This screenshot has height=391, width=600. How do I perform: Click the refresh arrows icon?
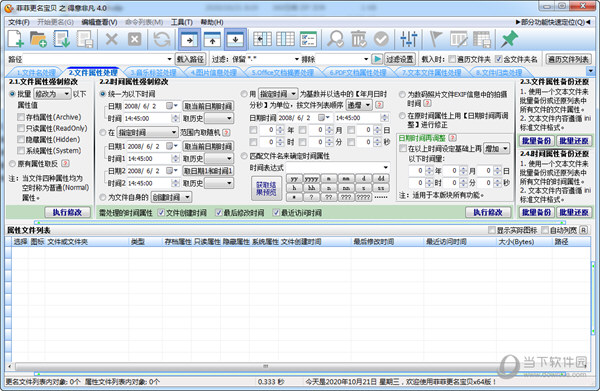point(162,39)
